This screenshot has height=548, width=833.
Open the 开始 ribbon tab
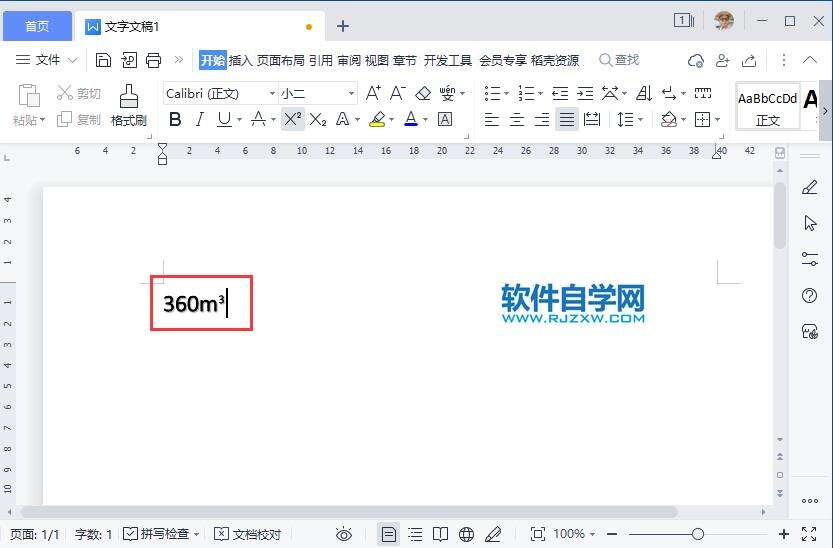[213, 60]
